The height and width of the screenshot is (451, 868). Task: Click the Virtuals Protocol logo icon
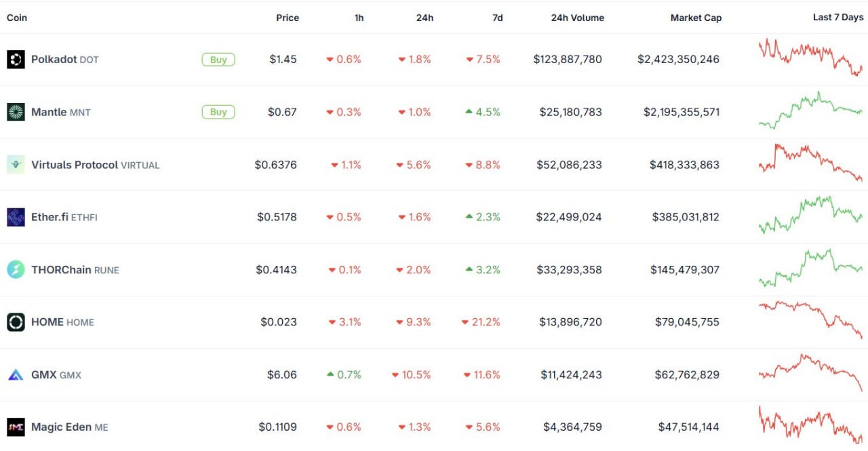[x=16, y=165]
